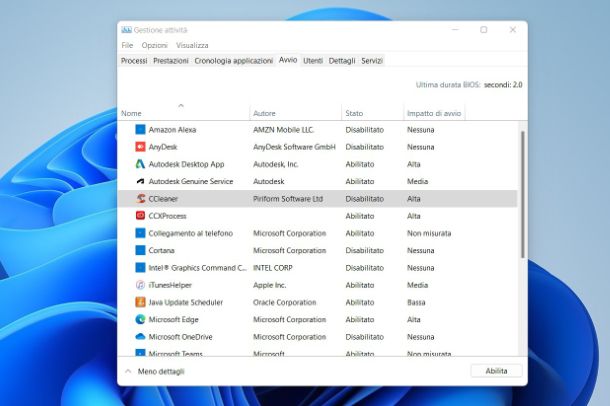Viewport: 610px width, 406px height.
Task: Click the AMZN Mobile LLC. author cell
Action: point(284,130)
